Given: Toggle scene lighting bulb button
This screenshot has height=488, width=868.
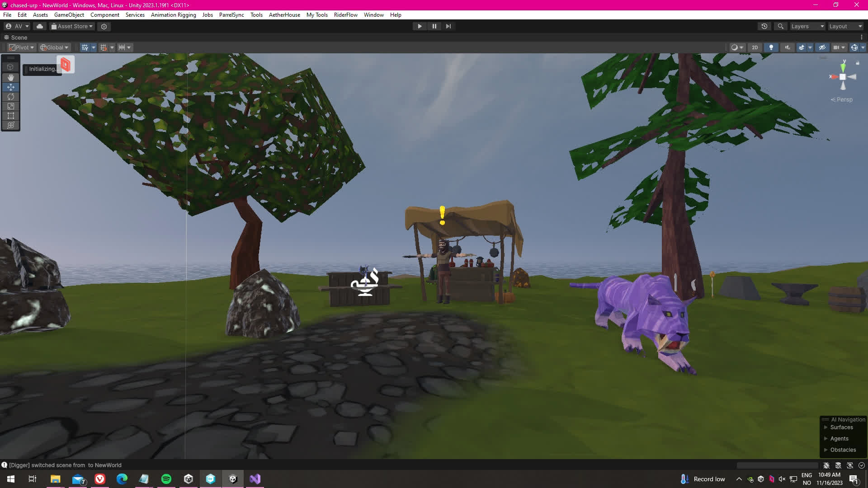Looking at the screenshot, I should click(x=771, y=47).
